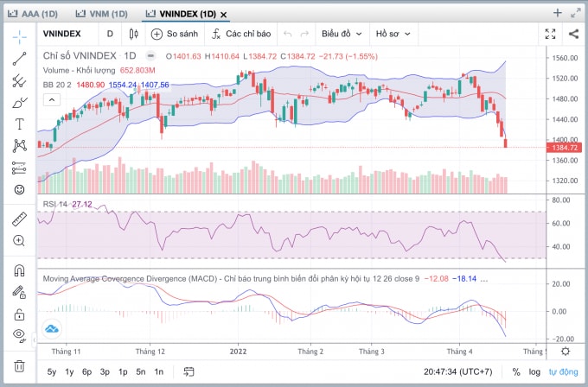Toggle lock all drawing tools
The width and height of the screenshot is (588, 387).
(x=20, y=314)
